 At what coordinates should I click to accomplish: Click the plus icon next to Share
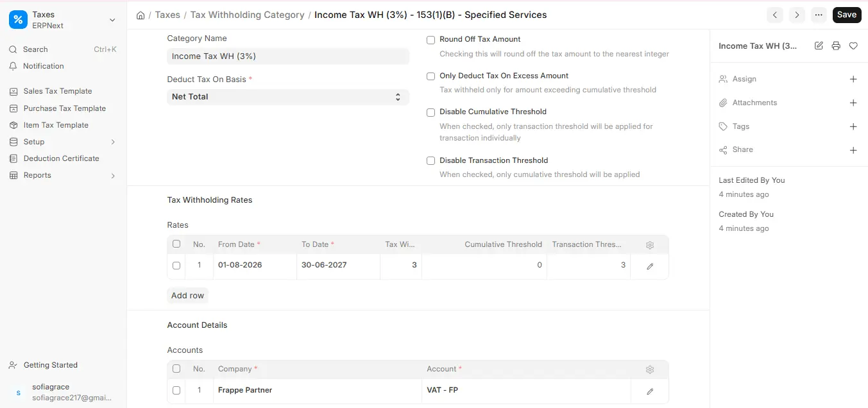tap(853, 150)
